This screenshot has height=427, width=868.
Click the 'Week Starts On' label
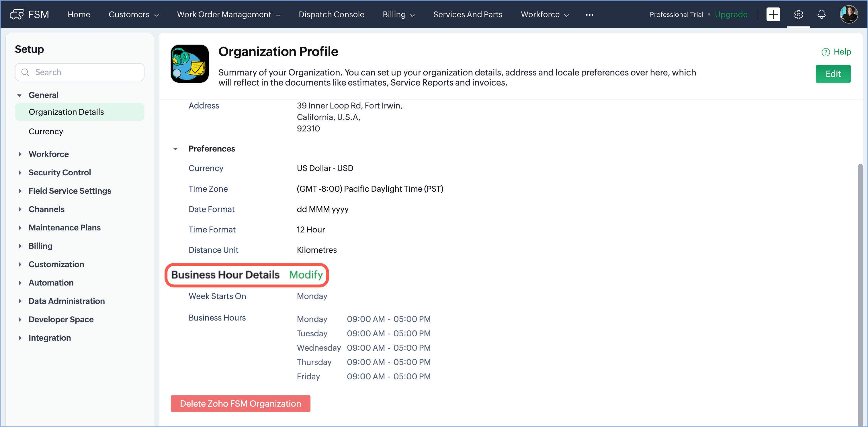[x=217, y=296]
